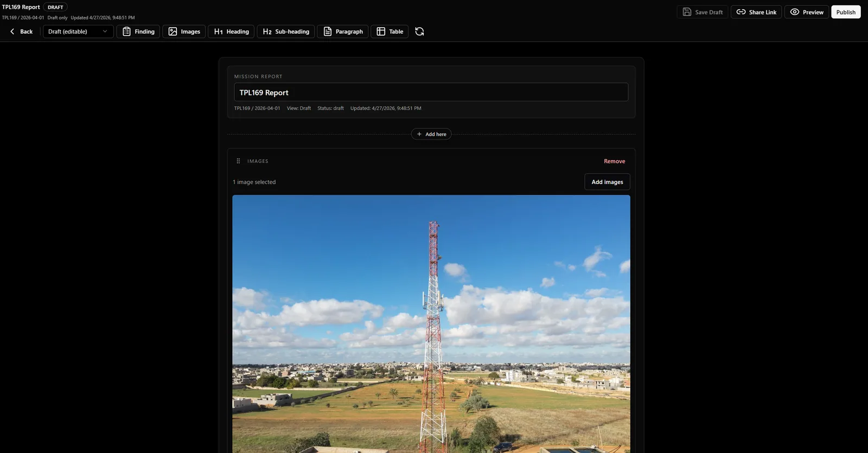Click the TPL169 Report title input field
Screen dimensions: 868x453
431,92
